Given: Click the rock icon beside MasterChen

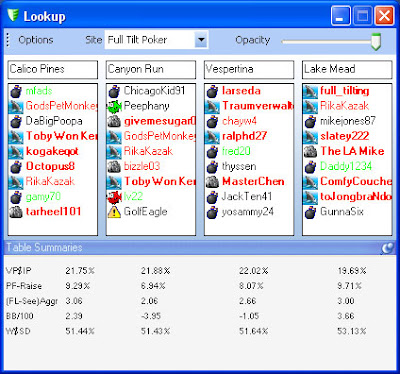Looking at the screenshot, I should [212, 181].
